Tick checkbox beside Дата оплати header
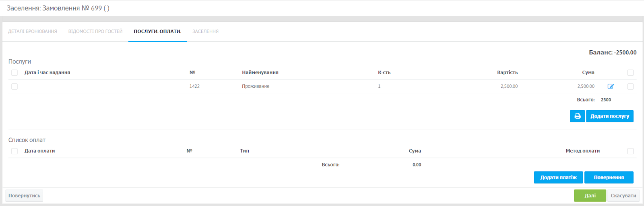Screen dimensions: 644x206 tap(14, 151)
